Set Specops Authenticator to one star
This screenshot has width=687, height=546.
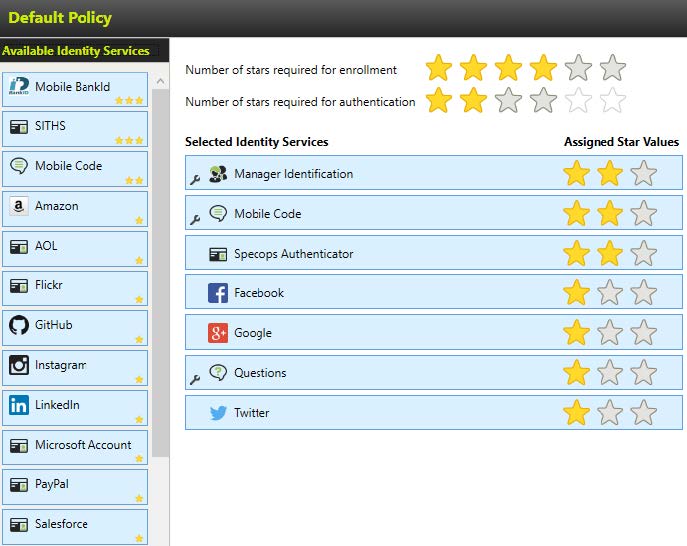click(576, 253)
